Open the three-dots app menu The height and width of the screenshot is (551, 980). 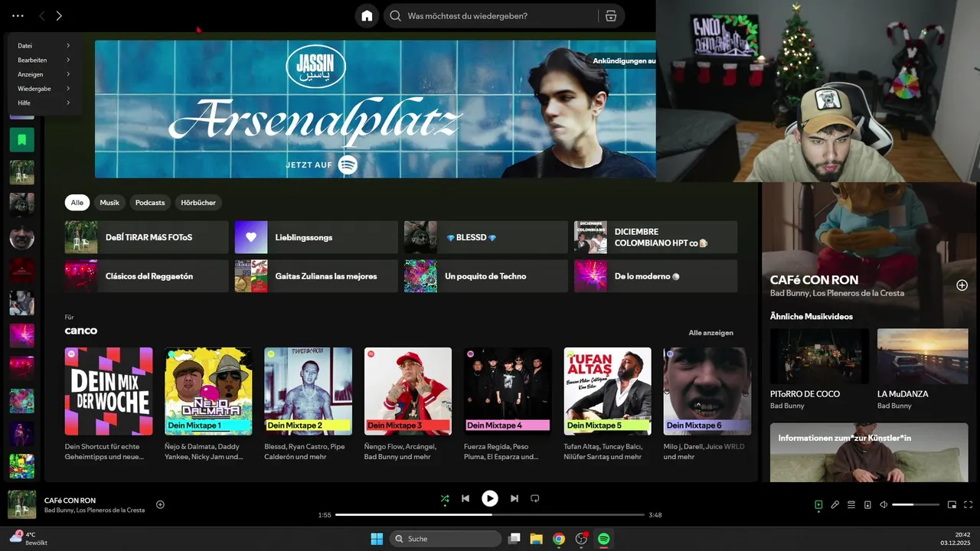(x=18, y=15)
